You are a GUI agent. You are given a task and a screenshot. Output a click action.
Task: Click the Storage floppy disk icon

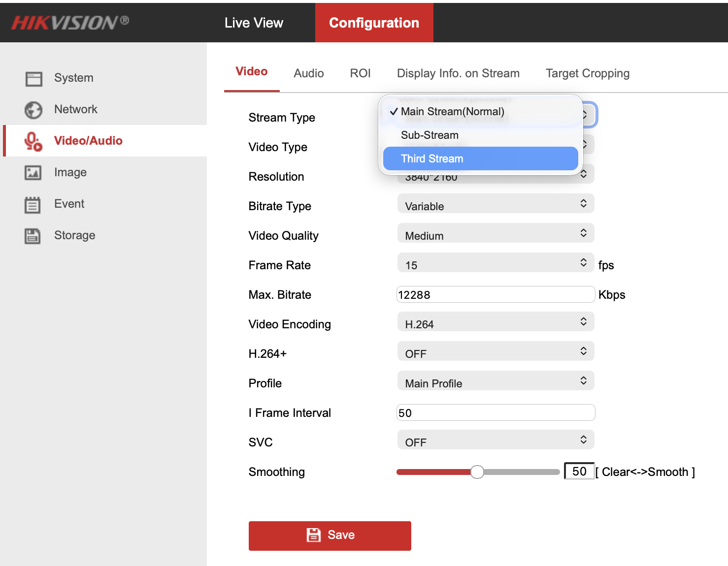tap(33, 236)
